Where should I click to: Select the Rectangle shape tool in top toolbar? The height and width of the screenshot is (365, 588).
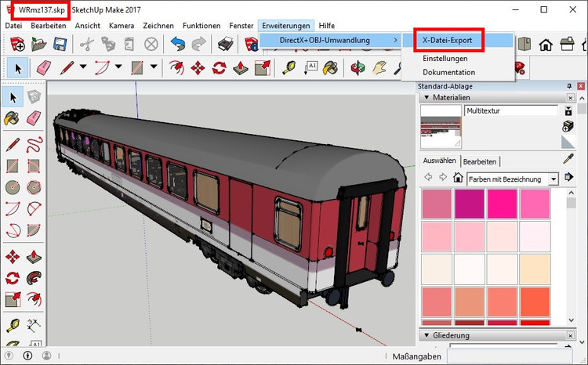tap(137, 68)
